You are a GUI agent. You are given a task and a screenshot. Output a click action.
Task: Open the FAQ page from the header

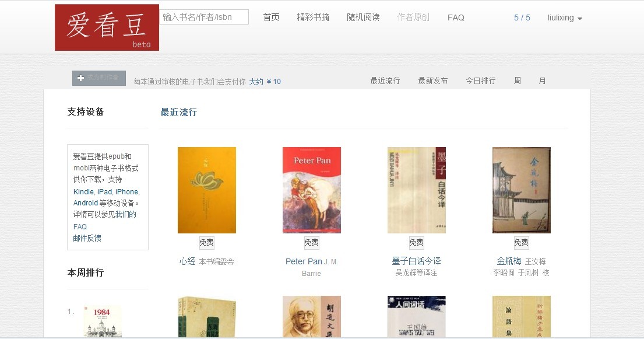point(456,18)
